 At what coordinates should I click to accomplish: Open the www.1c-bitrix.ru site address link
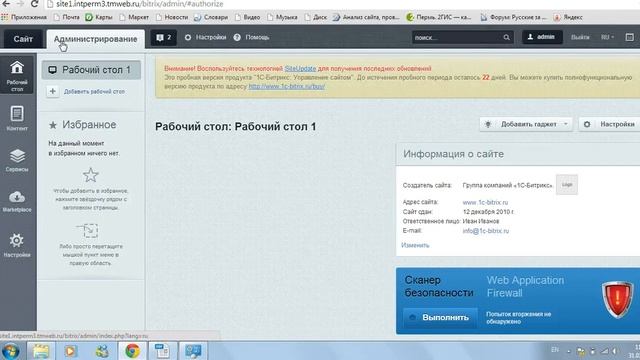pyautogui.click(x=485, y=202)
